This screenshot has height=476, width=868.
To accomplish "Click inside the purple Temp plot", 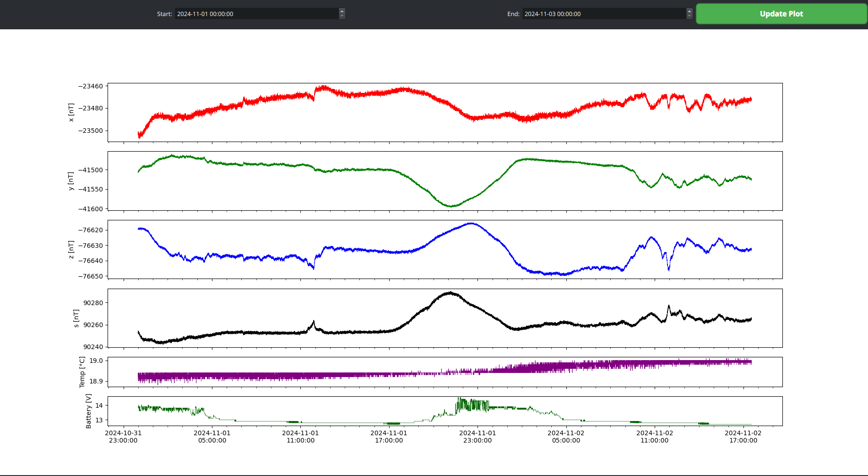I will tap(445, 372).
